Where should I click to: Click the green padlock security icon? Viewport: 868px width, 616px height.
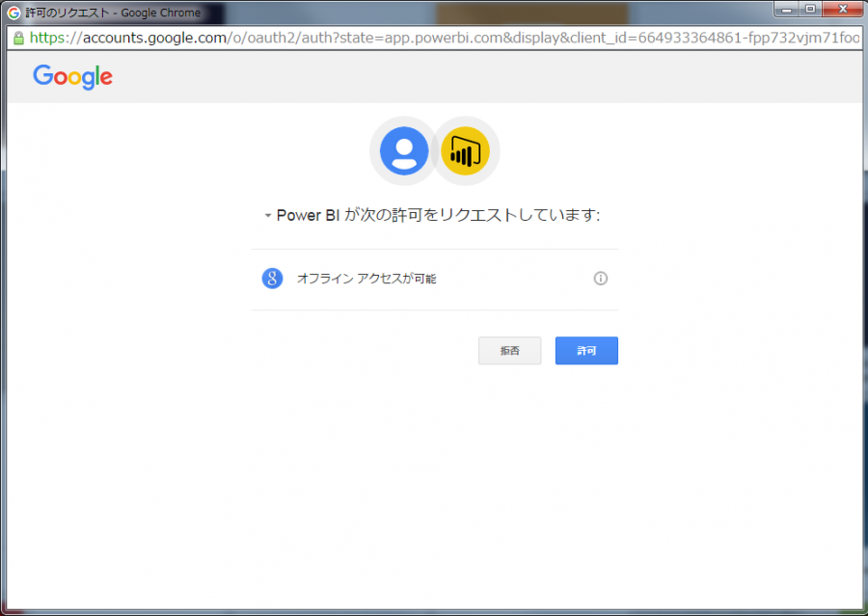pyautogui.click(x=18, y=38)
